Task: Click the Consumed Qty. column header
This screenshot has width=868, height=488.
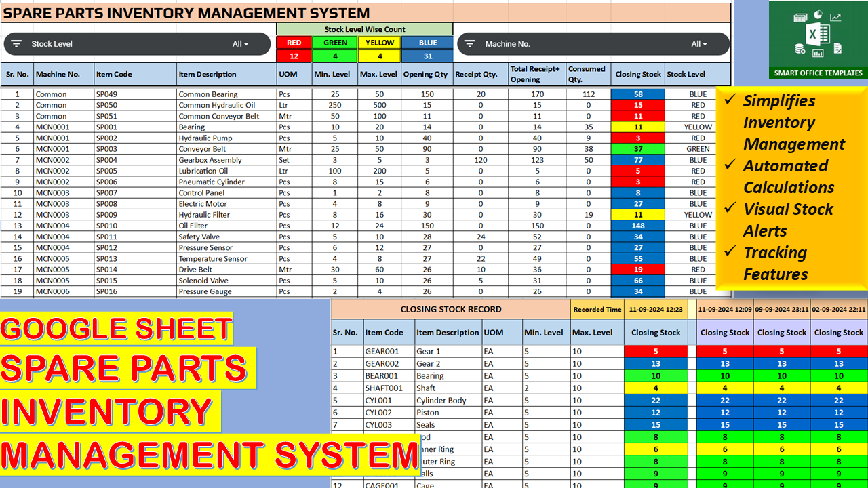Action: point(587,74)
